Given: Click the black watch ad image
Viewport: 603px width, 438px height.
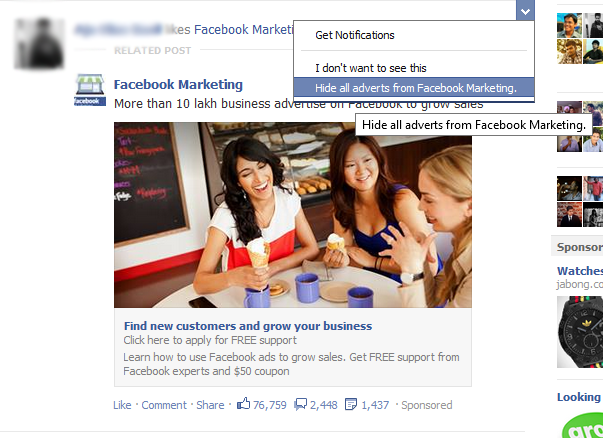Looking at the screenshot, I should click(580, 332).
